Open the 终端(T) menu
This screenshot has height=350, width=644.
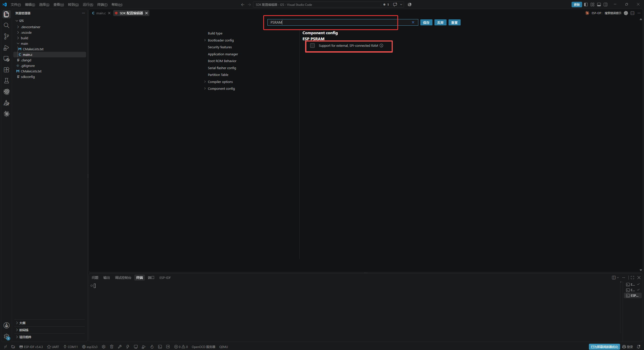[x=102, y=5]
